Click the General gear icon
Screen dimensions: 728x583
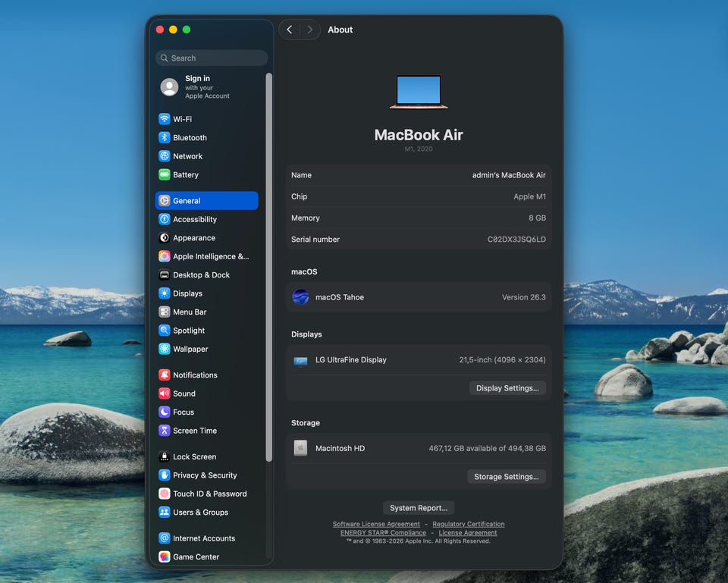tap(165, 200)
